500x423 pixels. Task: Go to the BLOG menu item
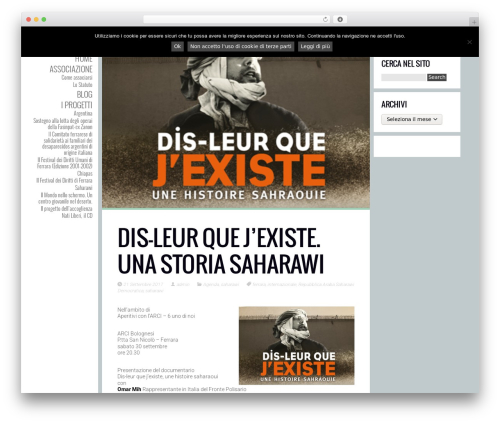click(84, 95)
